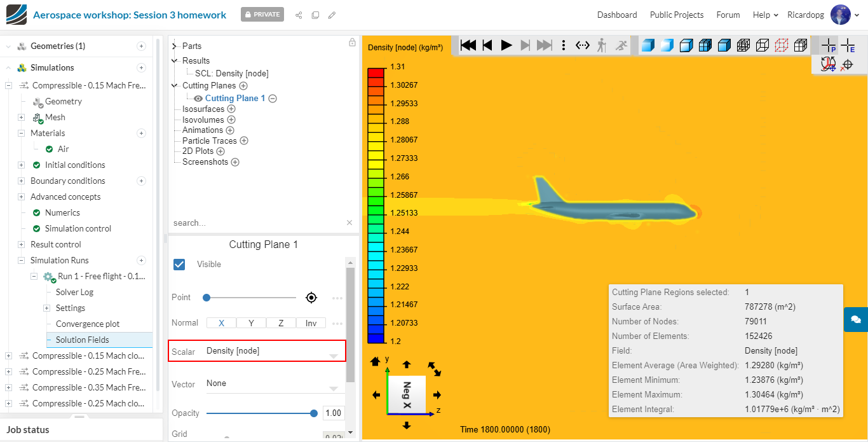The height and width of the screenshot is (442, 868).
Task: Click the red wireframe points render icon
Action: 782,45
